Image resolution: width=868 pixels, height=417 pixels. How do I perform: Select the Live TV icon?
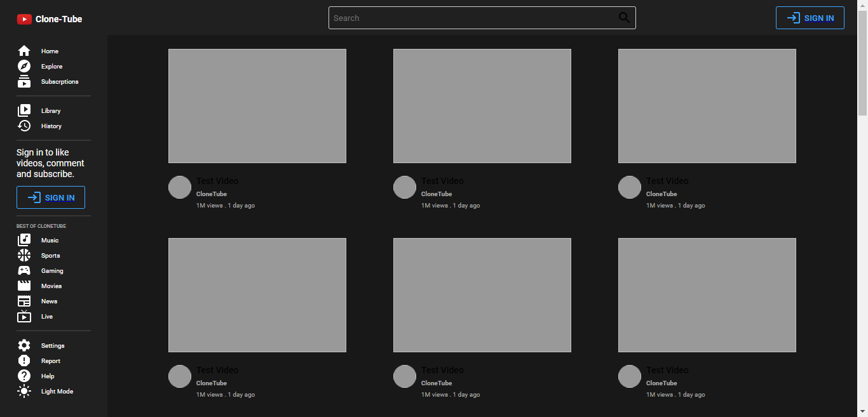coord(24,316)
